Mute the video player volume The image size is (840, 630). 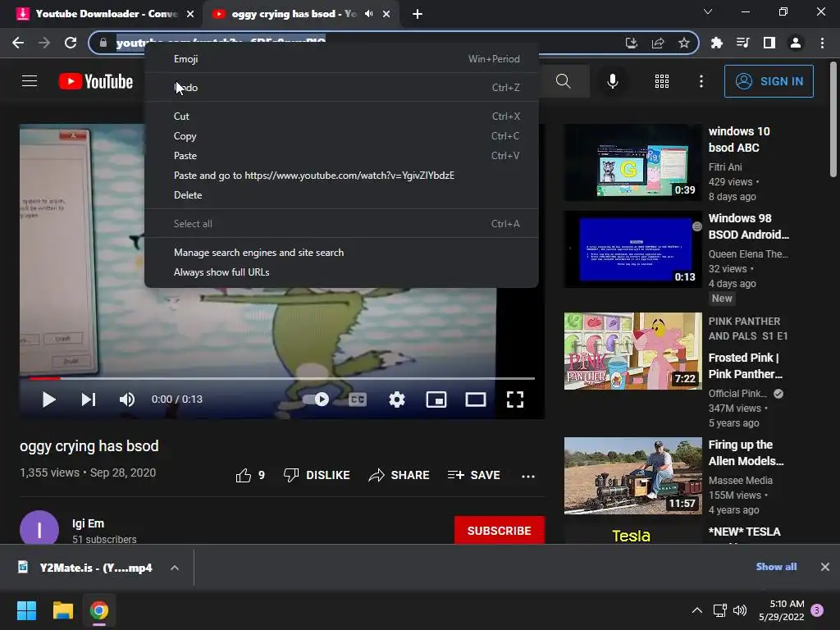pos(127,399)
